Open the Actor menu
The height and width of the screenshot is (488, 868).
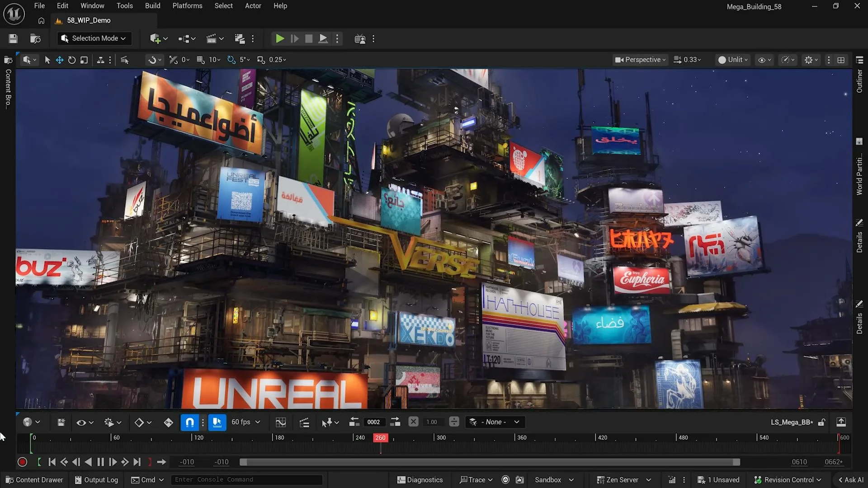pos(253,6)
